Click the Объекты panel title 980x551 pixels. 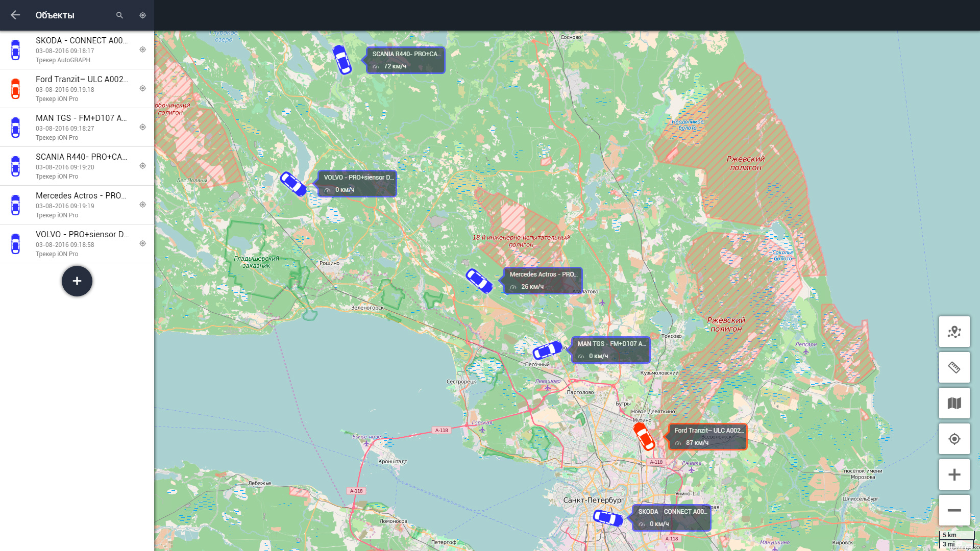pos(55,15)
